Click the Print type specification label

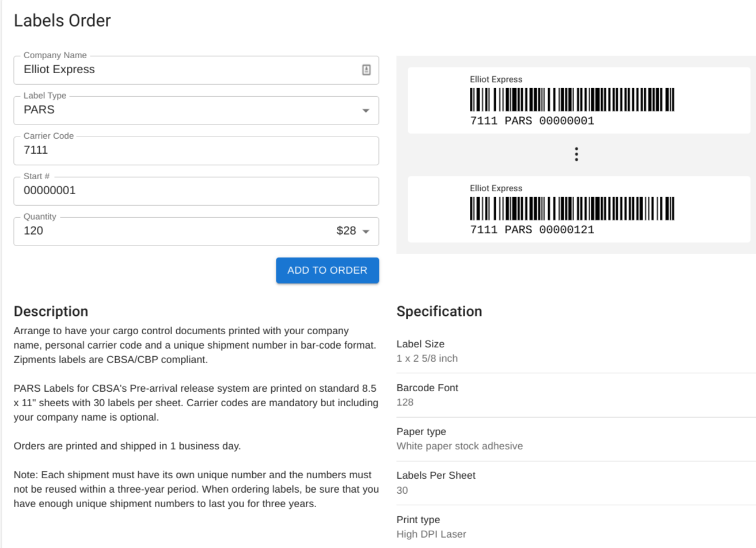pyautogui.click(x=418, y=520)
